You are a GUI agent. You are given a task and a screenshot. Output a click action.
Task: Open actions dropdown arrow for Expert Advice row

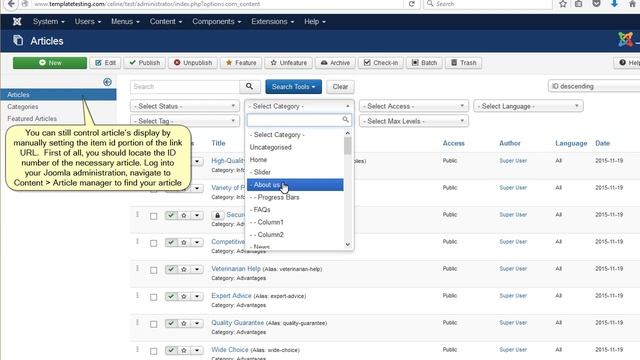[197, 296]
